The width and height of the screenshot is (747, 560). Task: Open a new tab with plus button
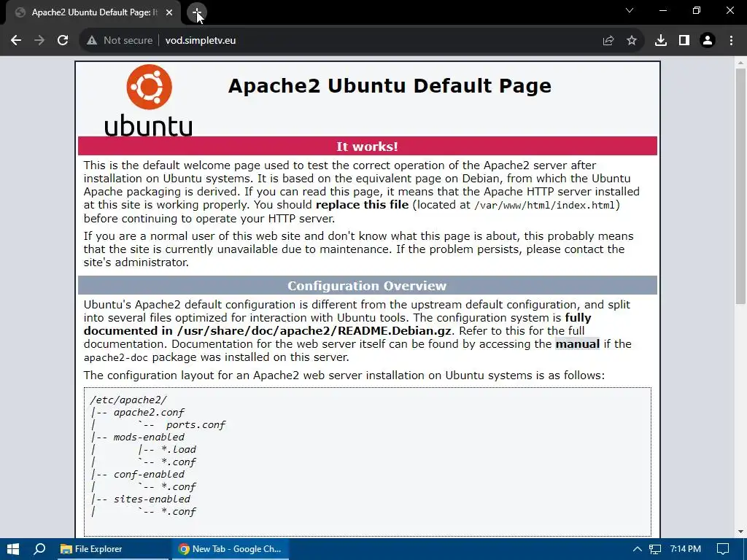click(x=197, y=12)
